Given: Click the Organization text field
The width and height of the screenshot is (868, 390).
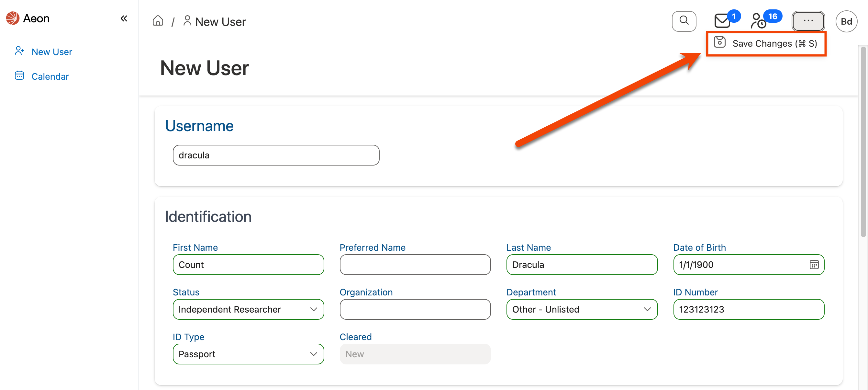Looking at the screenshot, I should point(415,309).
